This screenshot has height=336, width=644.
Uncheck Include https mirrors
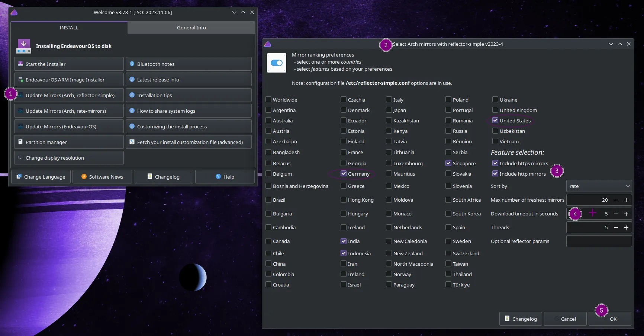coord(495,163)
